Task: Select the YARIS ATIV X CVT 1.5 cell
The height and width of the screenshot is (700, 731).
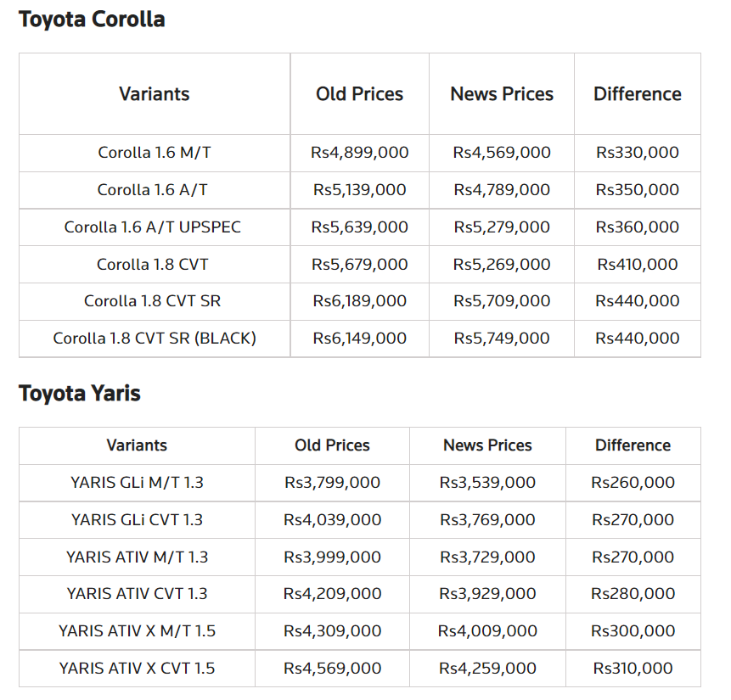Action: point(138,669)
